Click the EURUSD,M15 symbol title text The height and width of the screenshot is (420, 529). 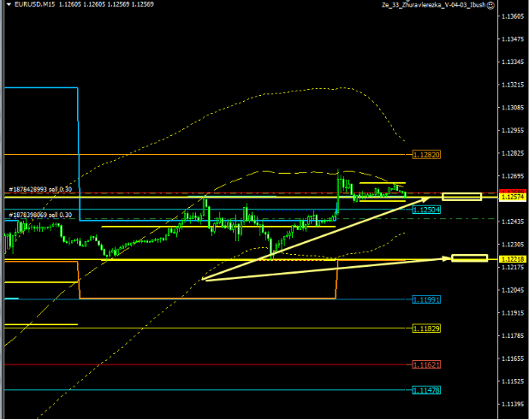click(35, 4)
